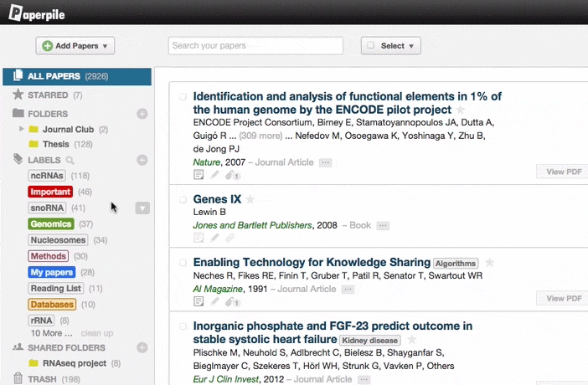Expand the Journal Club folder

23,129
